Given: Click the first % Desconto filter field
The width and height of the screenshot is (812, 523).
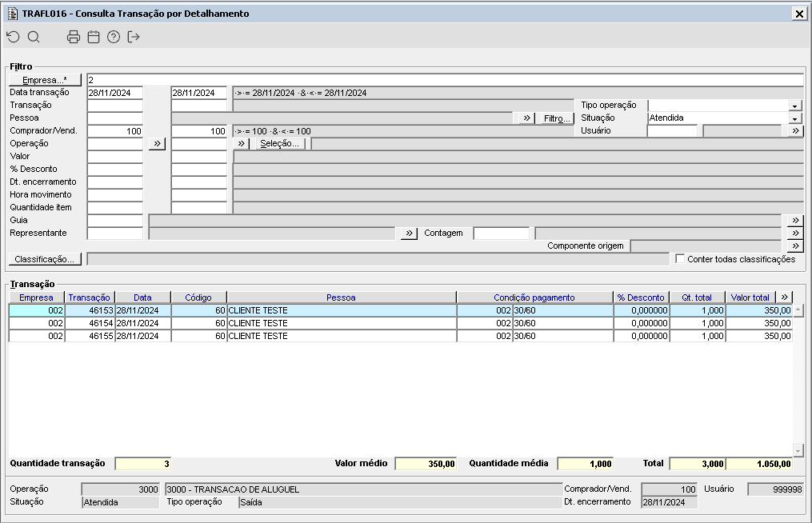Looking at the screenshot, I should tap(115, 170).
